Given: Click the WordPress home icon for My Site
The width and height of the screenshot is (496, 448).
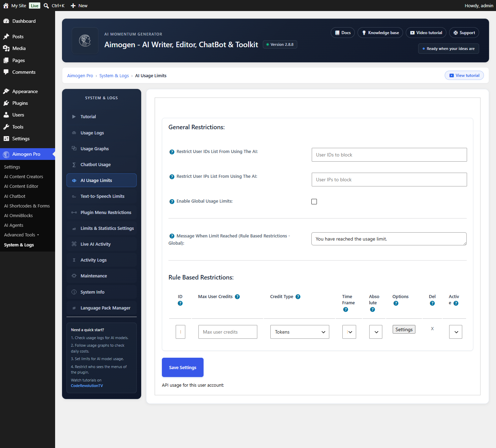Looking at the screenshot, I should tap(6, 6).
